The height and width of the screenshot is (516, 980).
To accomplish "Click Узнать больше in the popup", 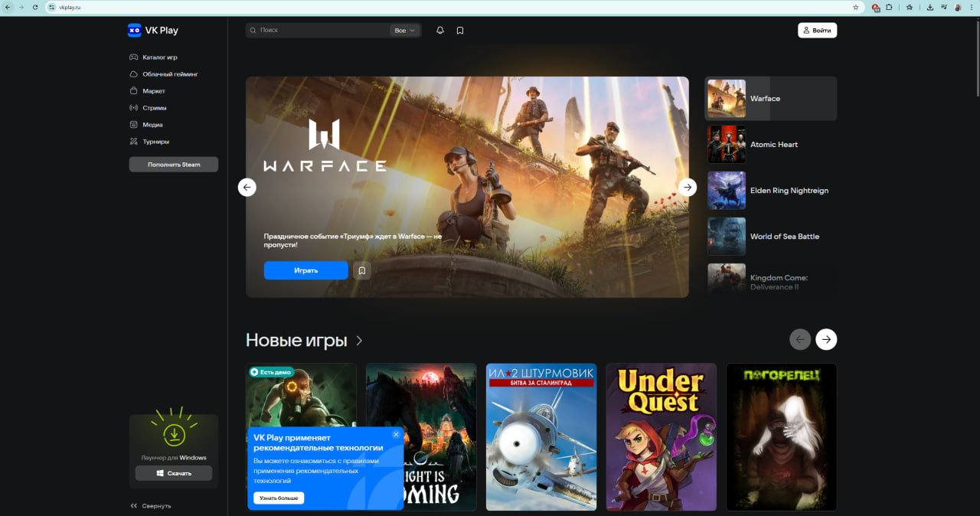I will pyautogui.click(x=279, y=498).
